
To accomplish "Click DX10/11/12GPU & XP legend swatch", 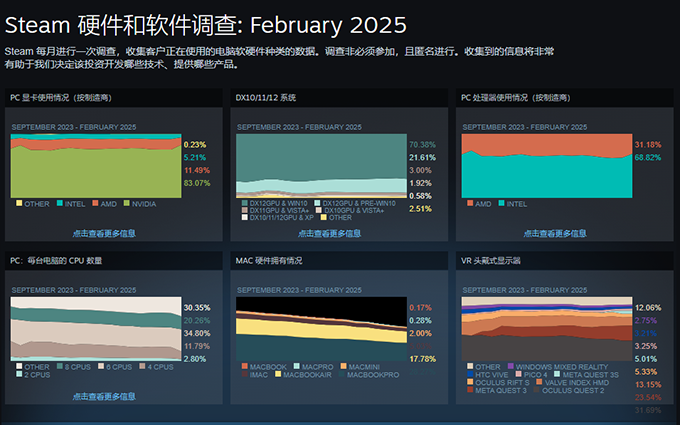I will pos(245,217).
